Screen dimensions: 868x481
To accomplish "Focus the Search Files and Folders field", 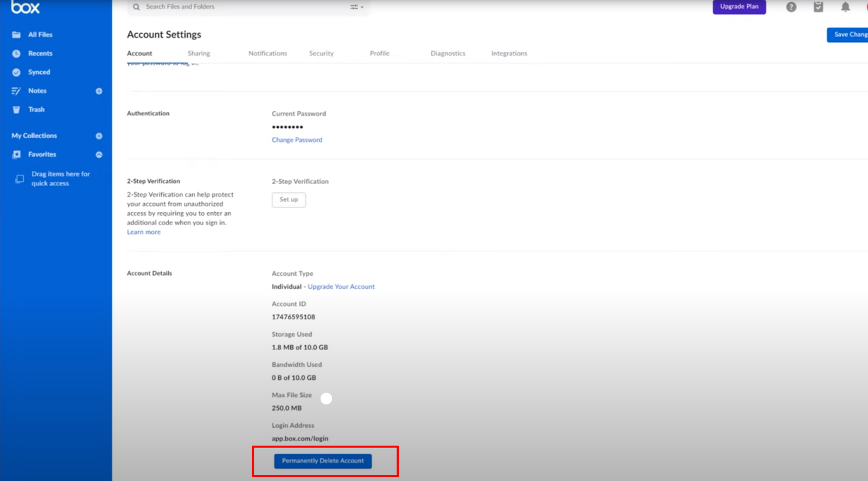I will [248, 7].
